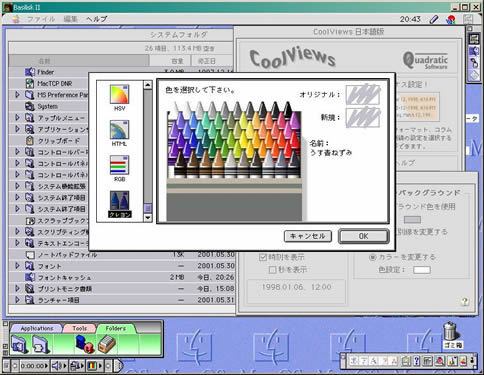Click the rainbow apple icon in floating palette
The width and height of the screenshot is (484, 375).
(x=463, y=361)
